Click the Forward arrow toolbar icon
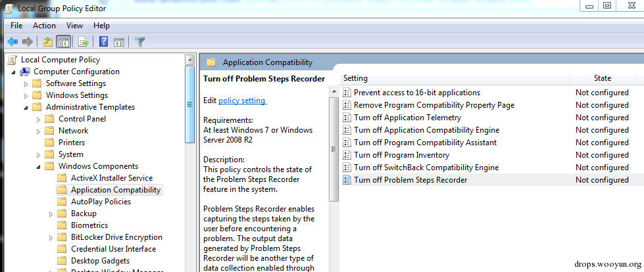 click(28, 41)
